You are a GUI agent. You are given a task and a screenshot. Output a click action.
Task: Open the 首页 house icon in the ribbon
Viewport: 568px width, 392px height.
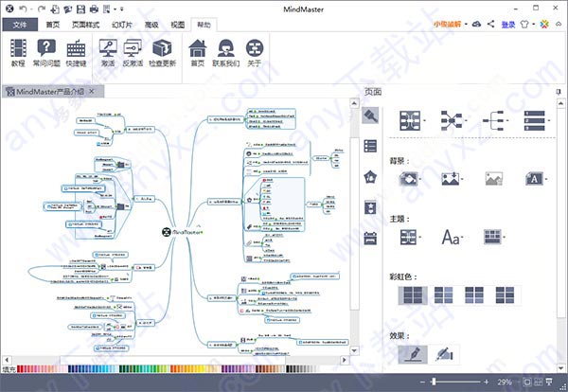point(198,53)
